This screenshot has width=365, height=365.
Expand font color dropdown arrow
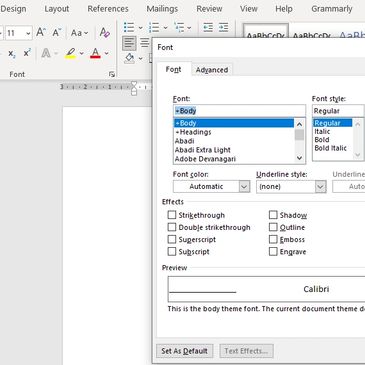[x=106, y=53]
